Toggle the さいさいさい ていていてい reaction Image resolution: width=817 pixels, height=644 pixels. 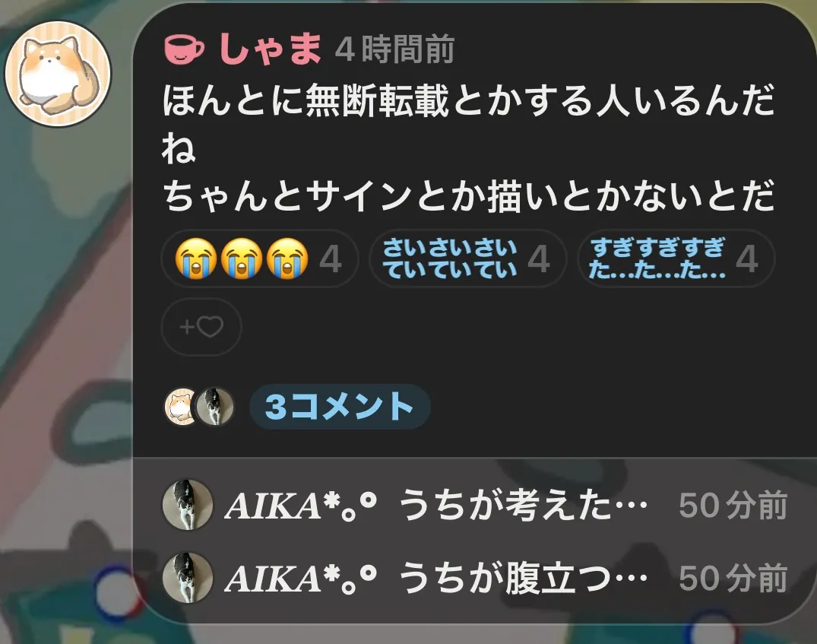click(x=467, y=258)
